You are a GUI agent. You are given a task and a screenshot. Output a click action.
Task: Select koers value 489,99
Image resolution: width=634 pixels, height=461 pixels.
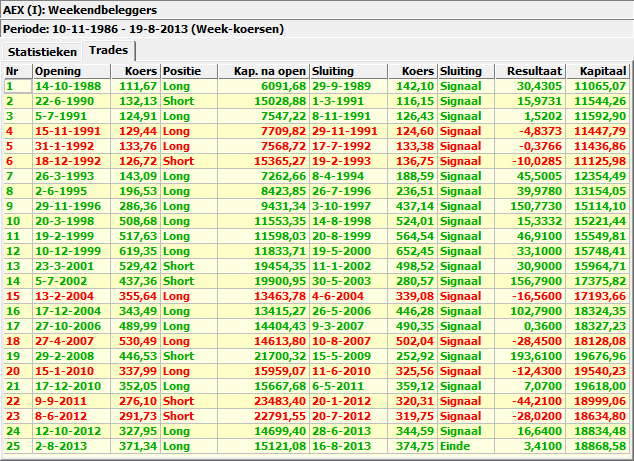138,326
